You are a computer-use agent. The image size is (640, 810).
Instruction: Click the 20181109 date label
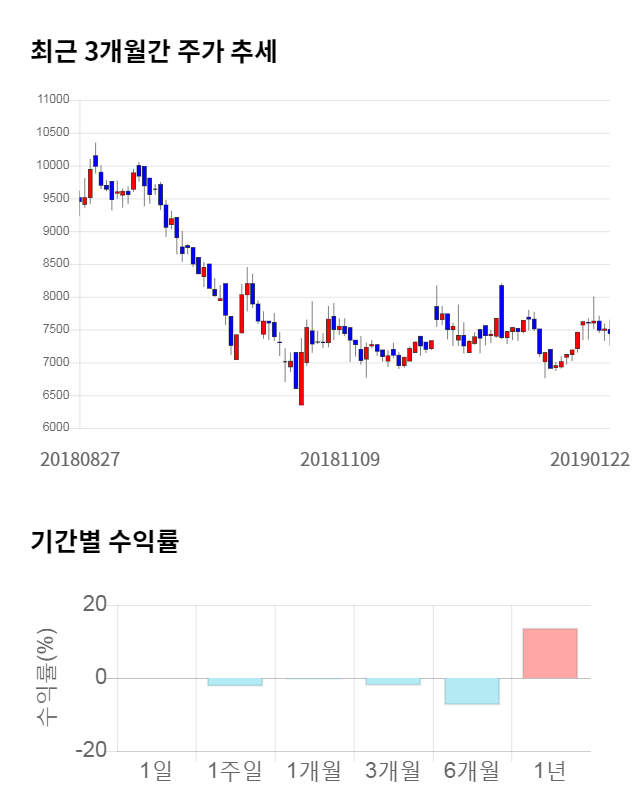(340, 459)
